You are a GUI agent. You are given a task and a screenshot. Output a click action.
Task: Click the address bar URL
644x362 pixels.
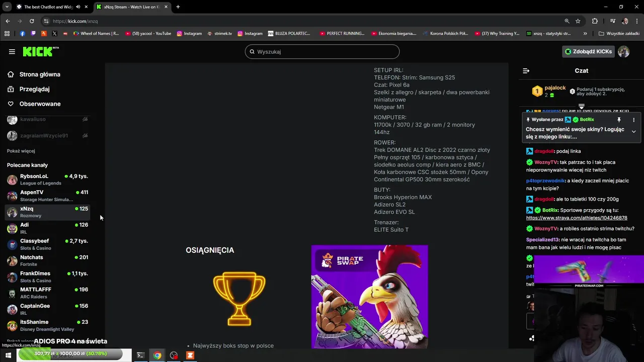pyautogui.click(x=75, y=21)
